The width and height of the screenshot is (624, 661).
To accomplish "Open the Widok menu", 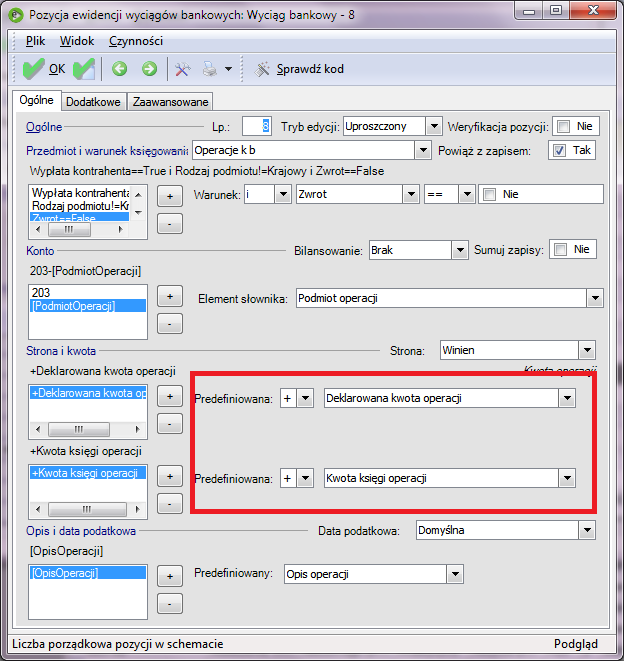I will pyautogui.click(x=77, y=41).
